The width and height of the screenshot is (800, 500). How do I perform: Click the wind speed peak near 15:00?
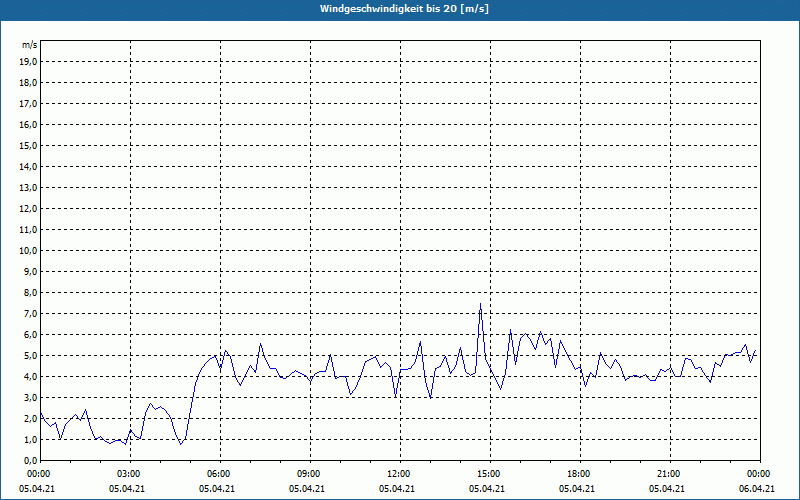[x=480, y=304]
